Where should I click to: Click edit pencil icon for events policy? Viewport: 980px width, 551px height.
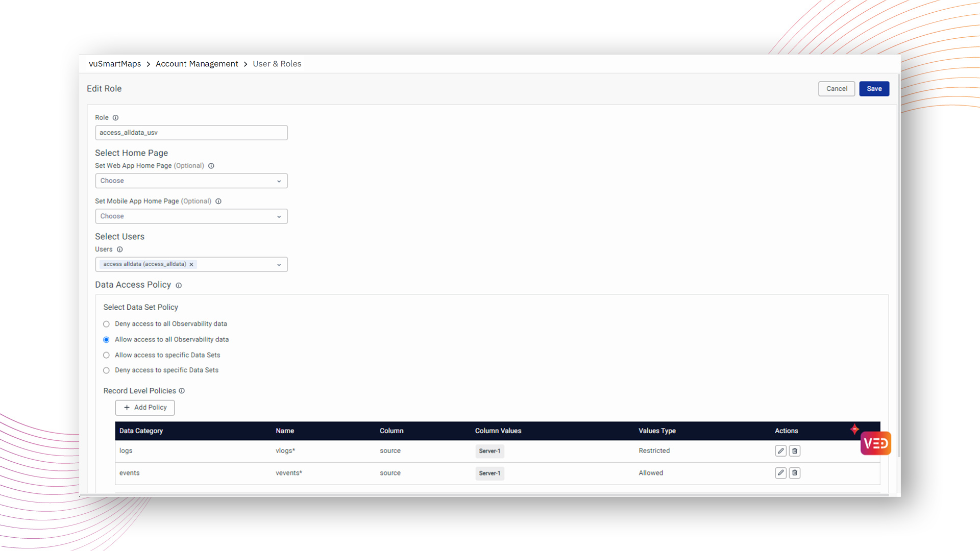780,473
